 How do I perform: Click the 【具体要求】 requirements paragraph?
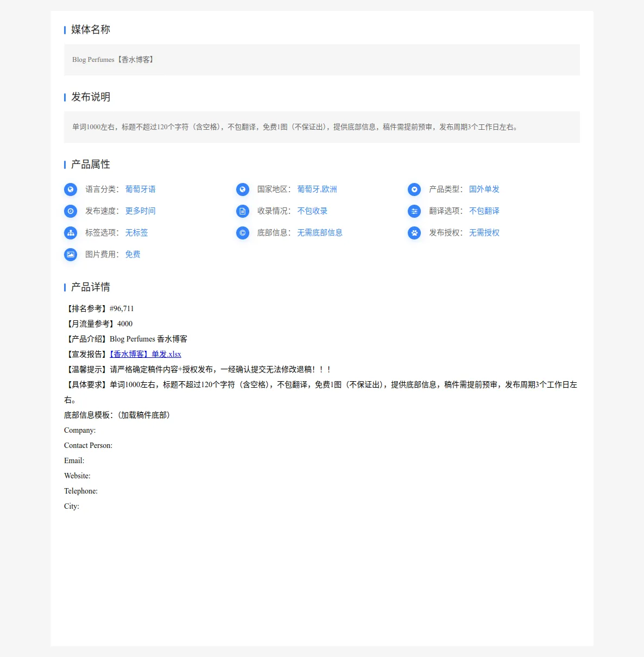[x=321, y=392]
